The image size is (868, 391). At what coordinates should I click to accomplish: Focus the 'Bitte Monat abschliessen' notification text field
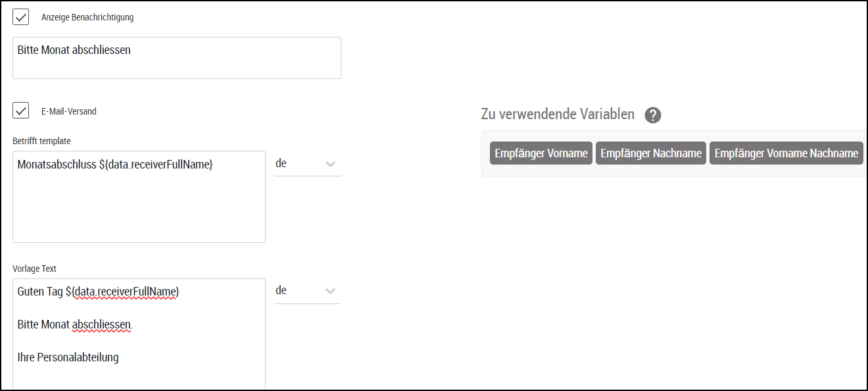coord(177,58)
